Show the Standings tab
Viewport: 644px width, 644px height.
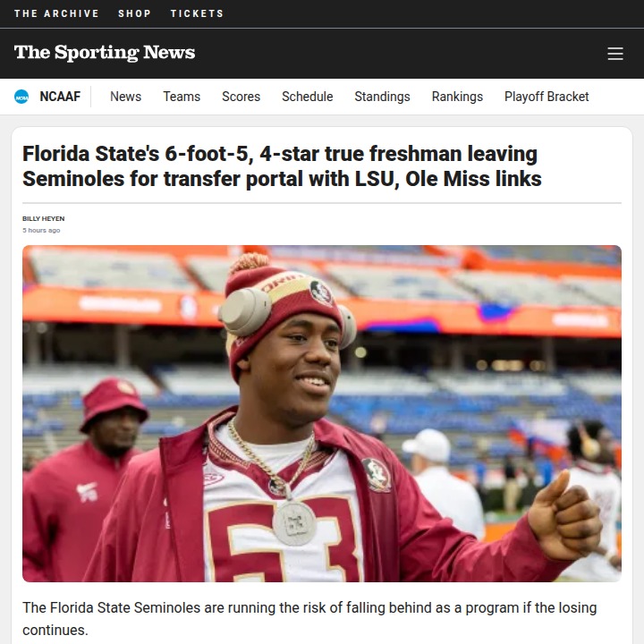(383, 97)
